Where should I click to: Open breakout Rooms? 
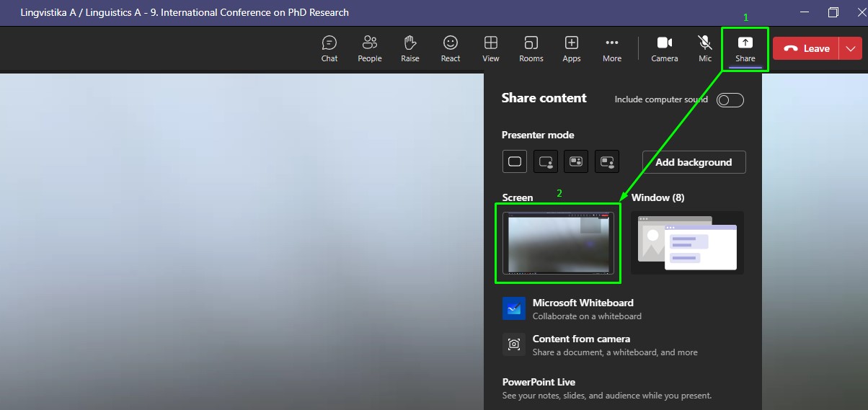(x=531, y=48)
